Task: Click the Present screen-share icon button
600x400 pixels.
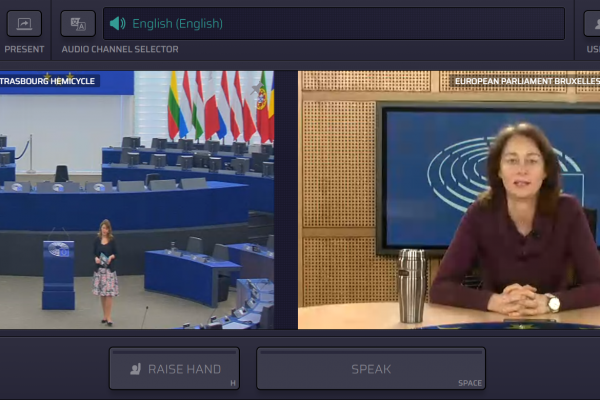Action: coord(24,24)
